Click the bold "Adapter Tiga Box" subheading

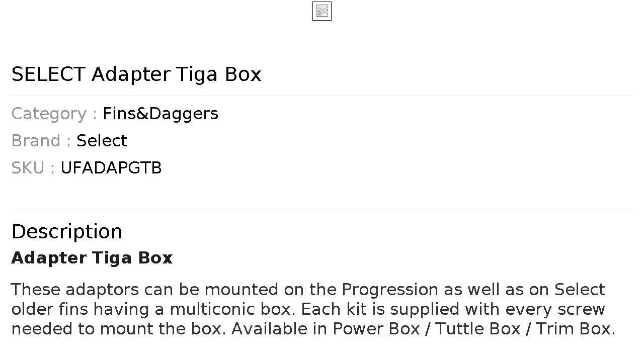pos(92,258)
